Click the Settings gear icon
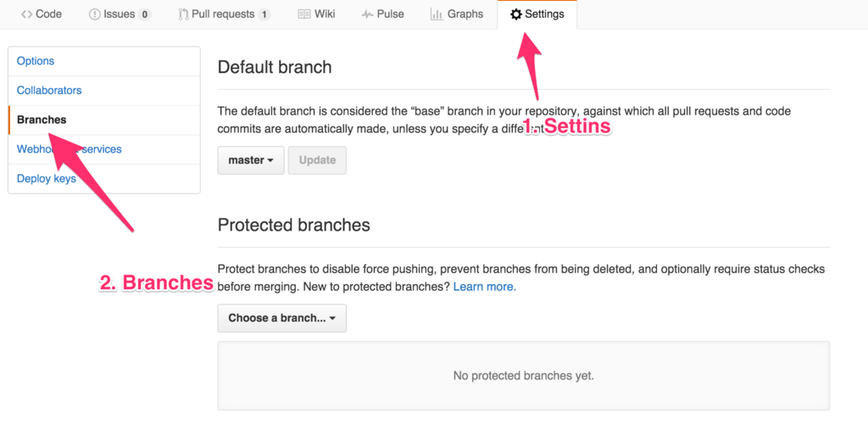Image resolution: width=868 pixels, height=430 pixels. pos(516,14)
